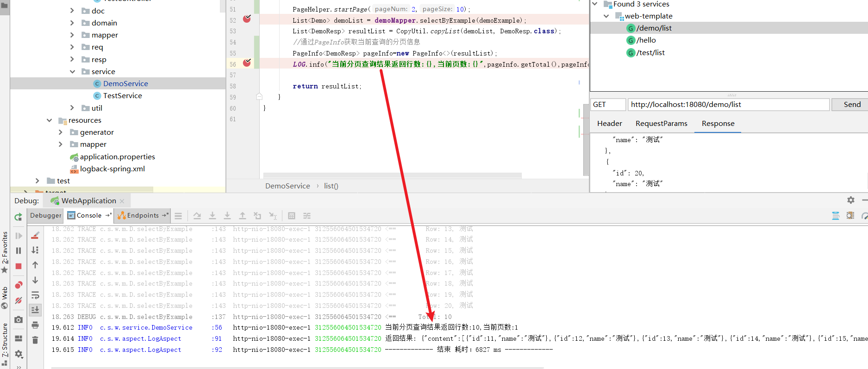Collapse the web-template services node

[x=606, y=16]
